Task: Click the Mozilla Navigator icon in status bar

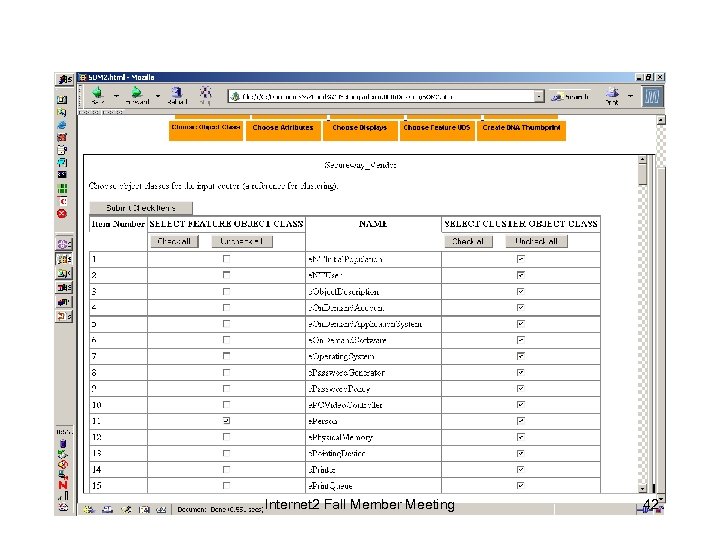Action: [x=89, y=509]
